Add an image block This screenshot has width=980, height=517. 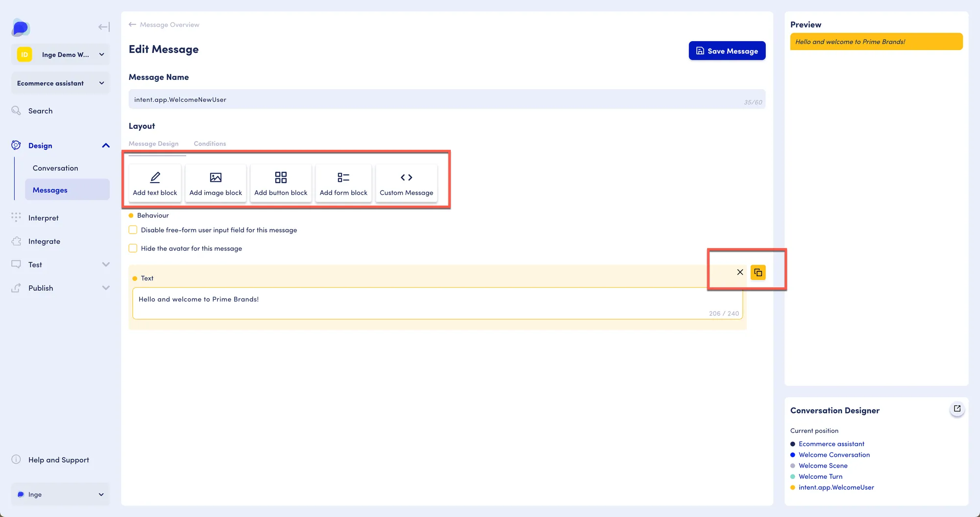click(x=216, y=183)
